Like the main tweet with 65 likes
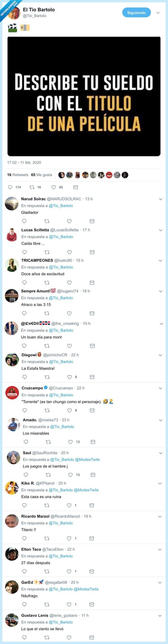 [x=54, y=187]
